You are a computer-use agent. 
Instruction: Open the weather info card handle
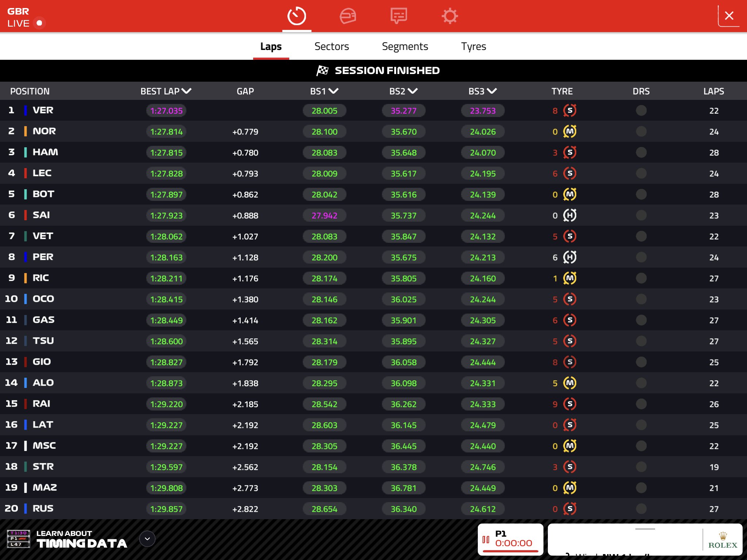click(645, 529)
